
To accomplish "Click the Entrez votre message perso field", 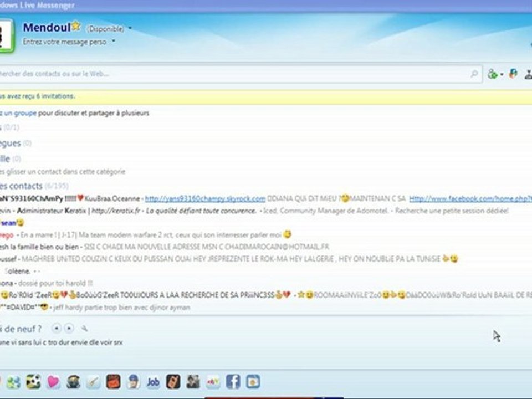I will pos(64,42).
